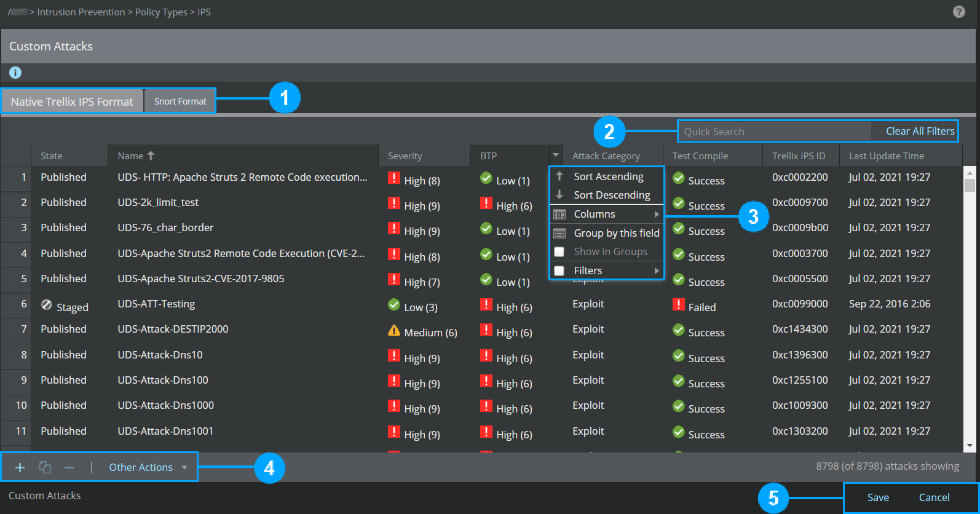Clone the selected attack with copy icon
Screen dimensions: 980x514
point(45,467)
